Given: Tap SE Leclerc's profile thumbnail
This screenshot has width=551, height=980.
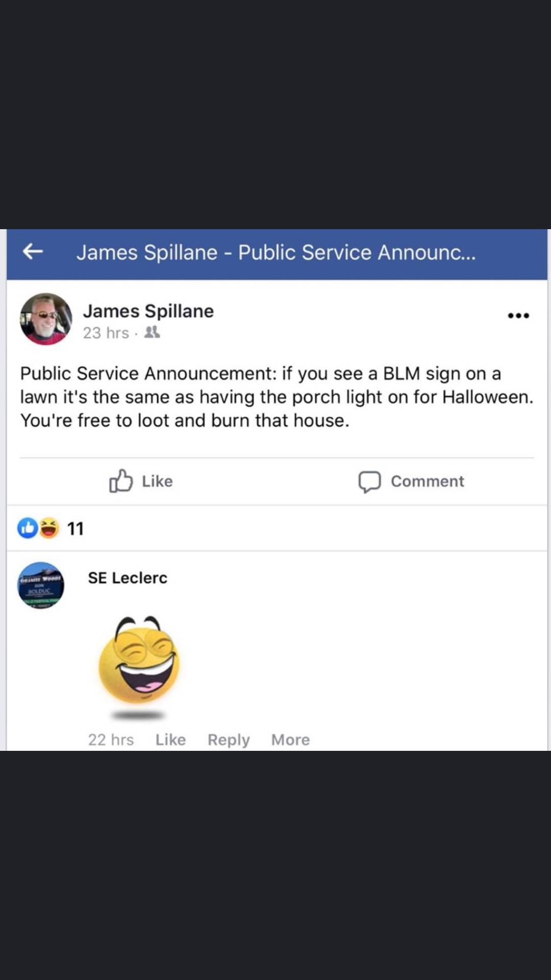Looking at the screenshot, I should pyautogui.click(x=40, y=585).
